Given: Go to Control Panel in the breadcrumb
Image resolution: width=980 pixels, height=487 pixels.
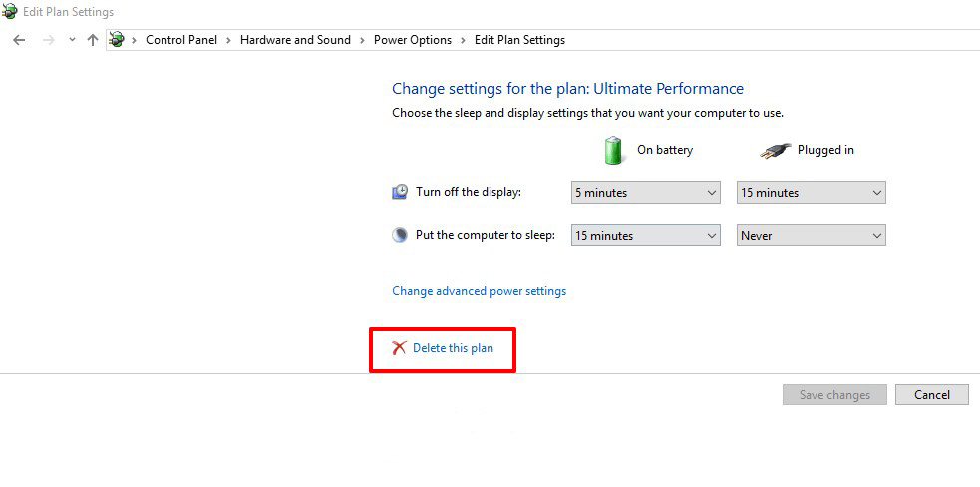Looking at the screenshot, I should 180,40.
